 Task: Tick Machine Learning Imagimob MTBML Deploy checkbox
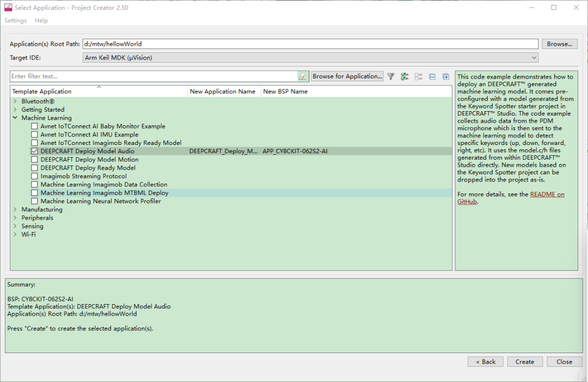pyautogui.click(x=34, y=193)
